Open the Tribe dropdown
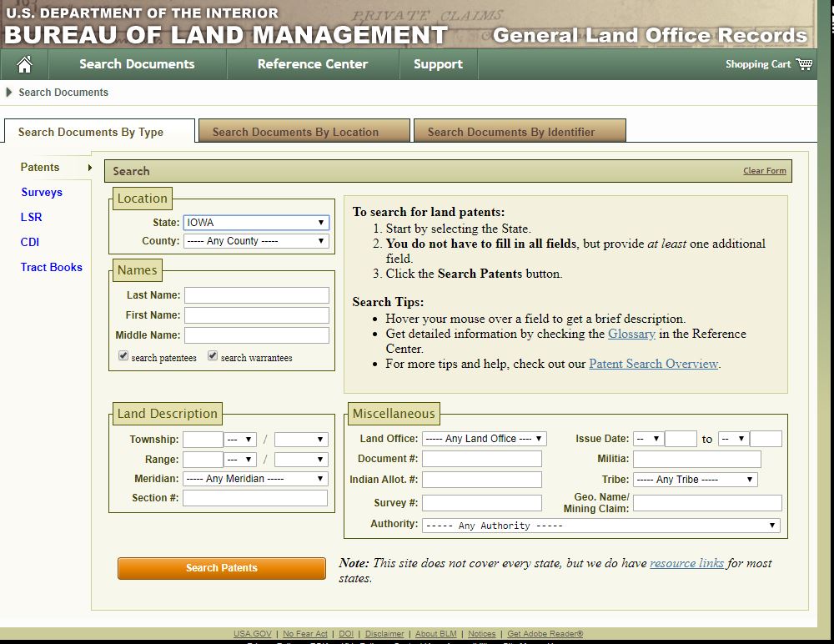834x644 pixels. click(x=696, y=480)
